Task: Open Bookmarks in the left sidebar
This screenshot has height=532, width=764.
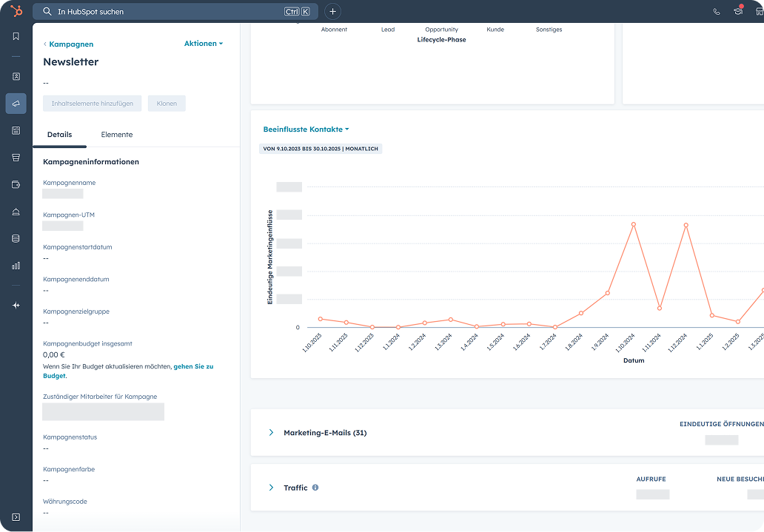Action: click(16, 36)
